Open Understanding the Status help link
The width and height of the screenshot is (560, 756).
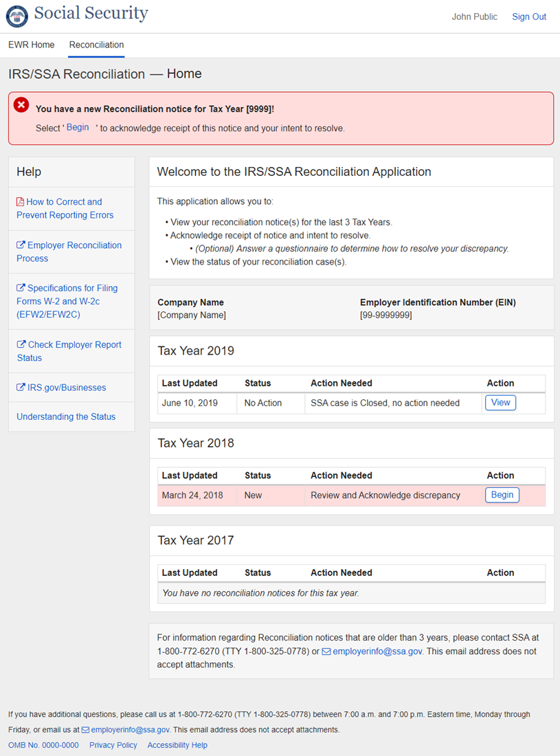click(x=66, y=416)
